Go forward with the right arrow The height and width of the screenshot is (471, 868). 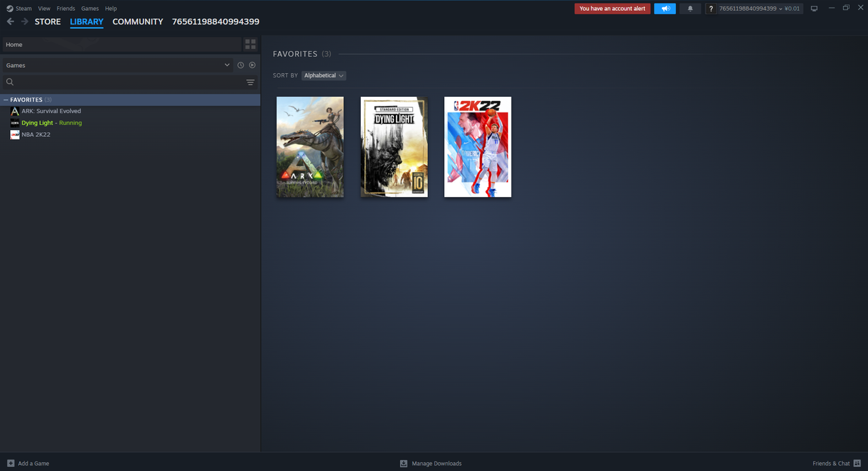pyautogui.click(x=24, y=22)
